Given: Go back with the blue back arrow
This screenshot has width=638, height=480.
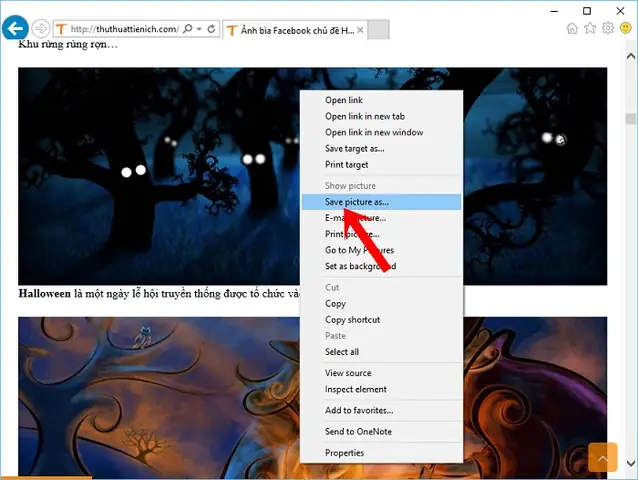Looking at the screenshot, I should click(x=15, y=28).
